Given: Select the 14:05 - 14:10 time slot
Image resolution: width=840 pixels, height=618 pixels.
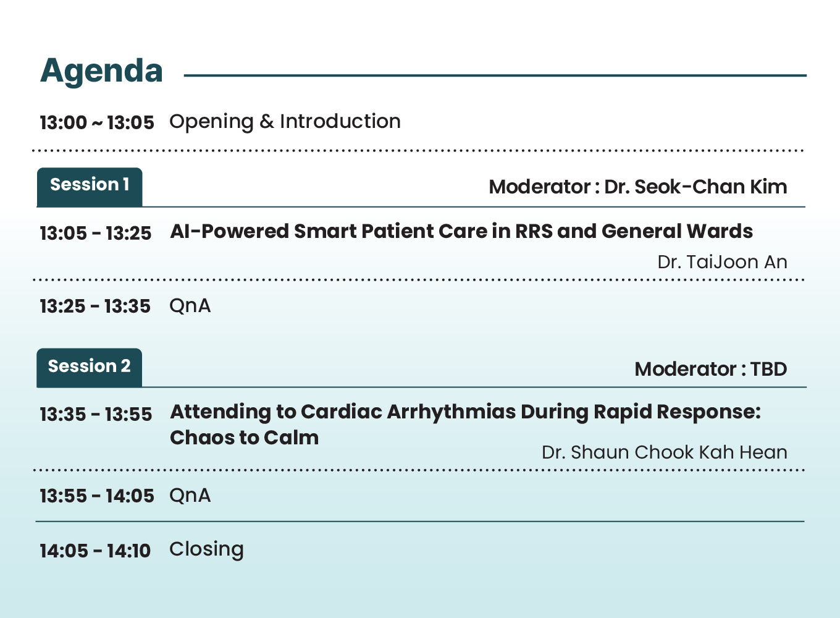Looking at the screenshot, I should [x=95, y=551].
